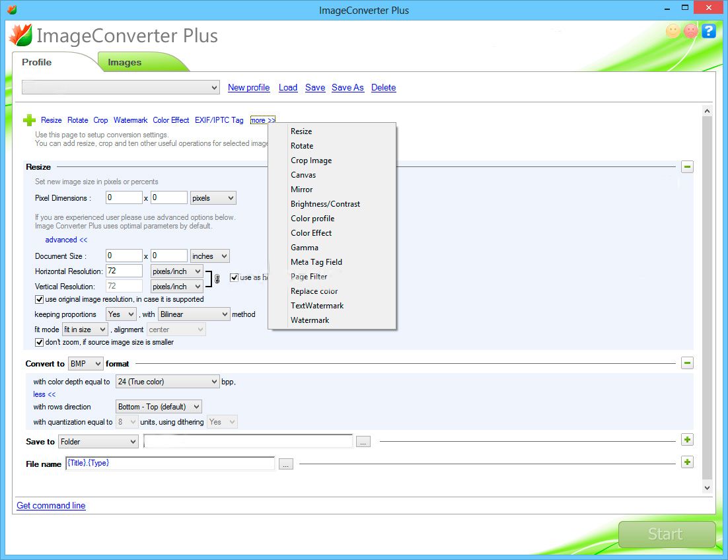
Task: Click the link icon joining resolution fields
Action: (216, 278)
